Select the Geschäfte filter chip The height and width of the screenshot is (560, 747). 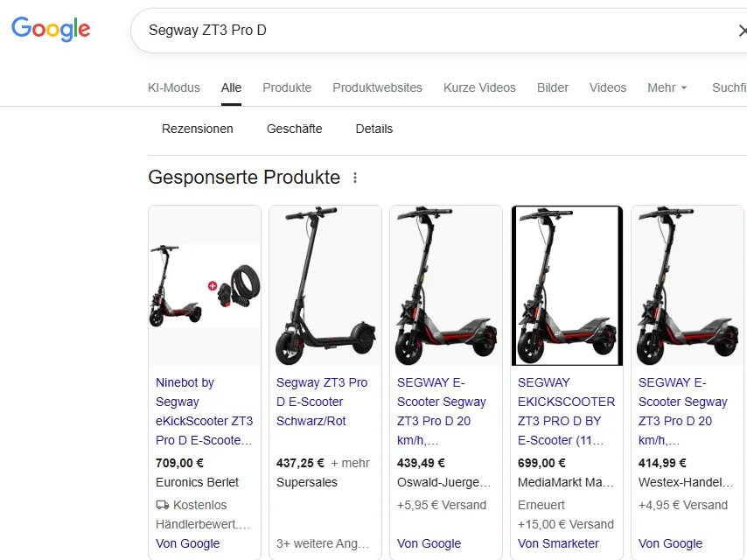pyautogui.click(x=295, y=129)
